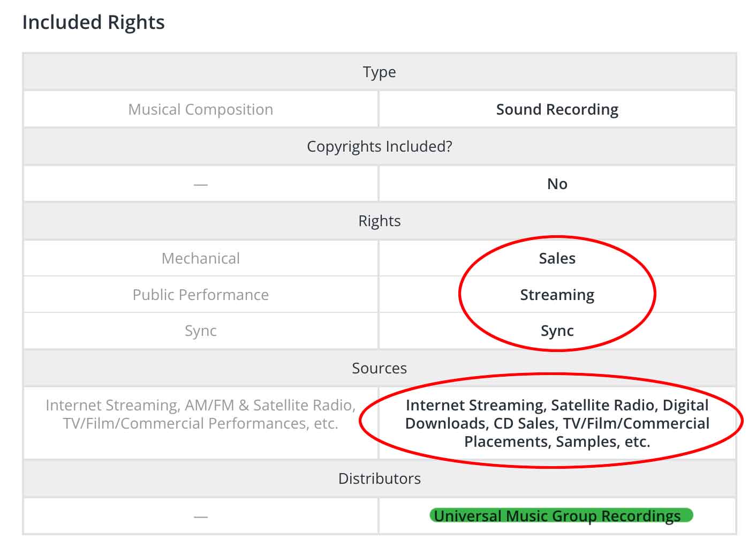Screen dimensions: 756x554
Task: Click Sync under Sound Recording column
Action: pos(557,331)
